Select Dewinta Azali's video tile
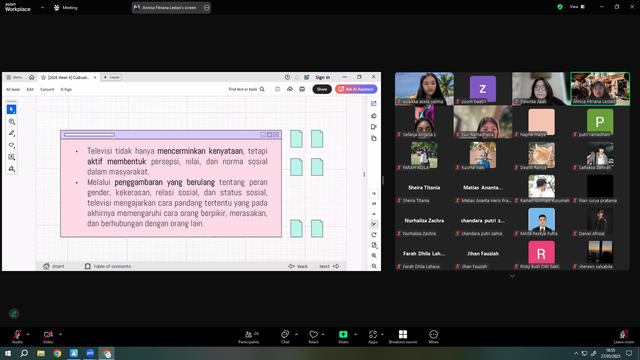The image size is (640, 360). pos(541,89)
